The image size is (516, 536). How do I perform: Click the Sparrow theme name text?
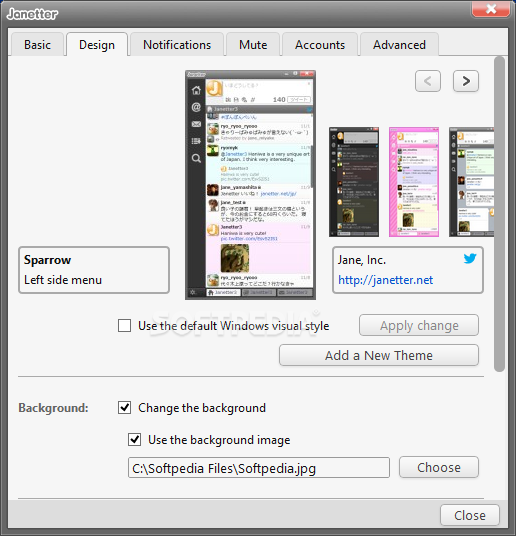(x=48, y=260)
